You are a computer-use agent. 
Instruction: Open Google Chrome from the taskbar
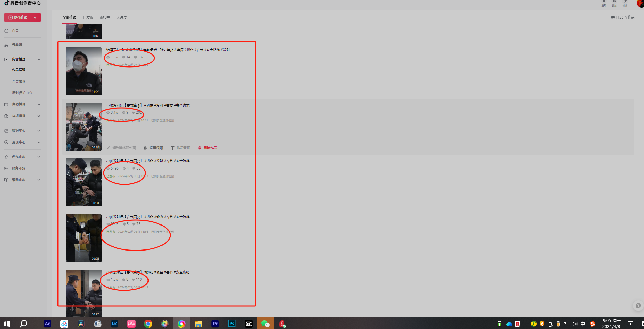[x=148, y=324]
